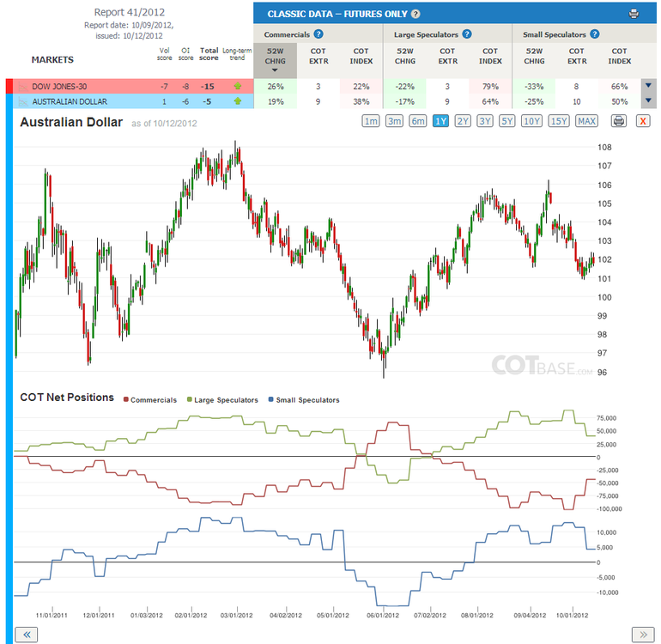Switch chart range to 5Y

tap(506, 121)
